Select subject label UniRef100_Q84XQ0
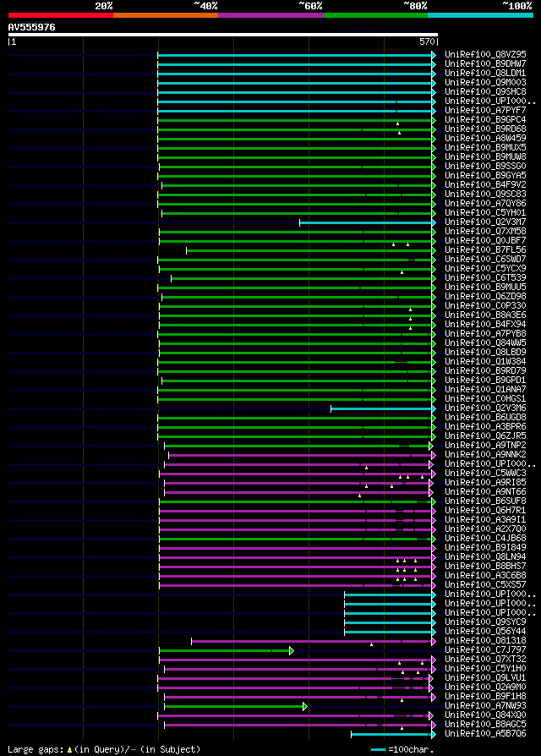Screen dimensions: 541x756 [485, 715]
